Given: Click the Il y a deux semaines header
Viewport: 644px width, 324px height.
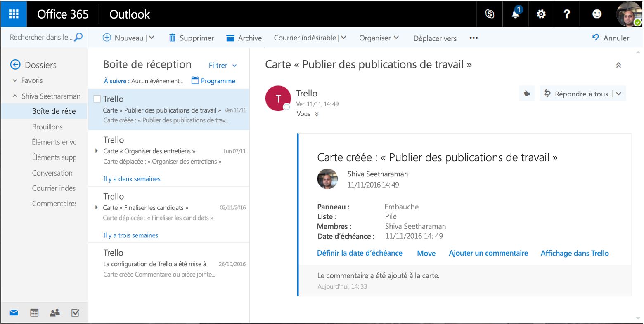Looking at the screenshot, I should tap(132, 179).
